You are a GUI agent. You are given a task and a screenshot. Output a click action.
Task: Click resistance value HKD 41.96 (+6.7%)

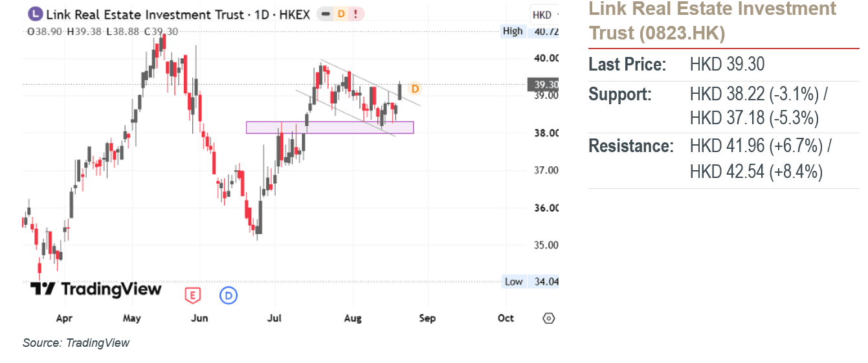click(x=759, y=146)
